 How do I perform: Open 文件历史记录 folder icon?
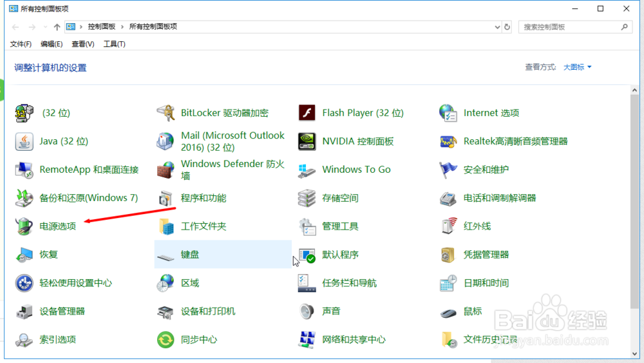[448, 340]
